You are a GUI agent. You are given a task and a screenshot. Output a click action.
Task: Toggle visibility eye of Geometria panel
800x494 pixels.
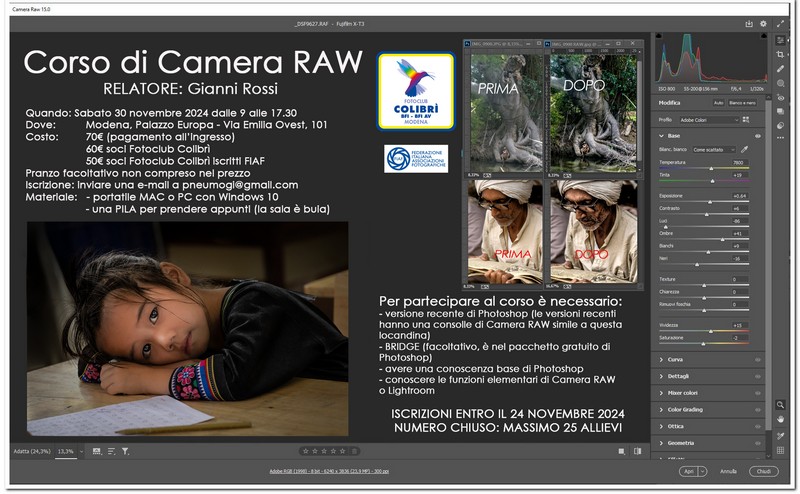point(758,443)
